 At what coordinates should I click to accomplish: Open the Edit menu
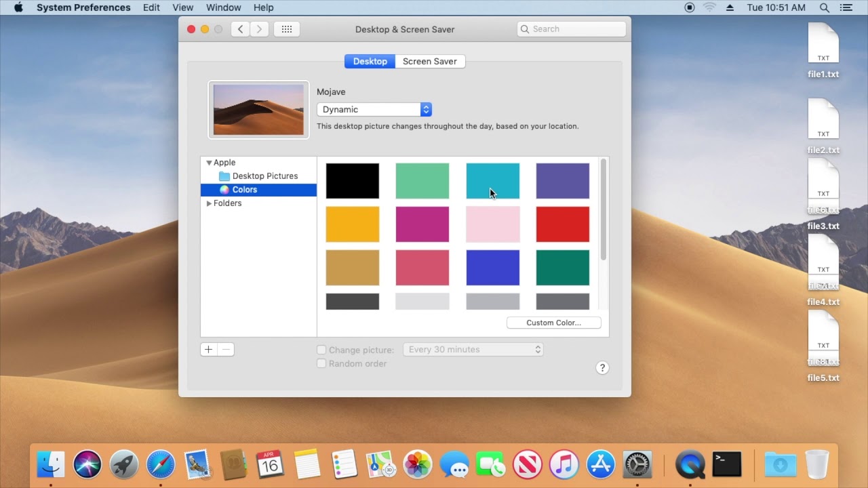coord(151,7)
